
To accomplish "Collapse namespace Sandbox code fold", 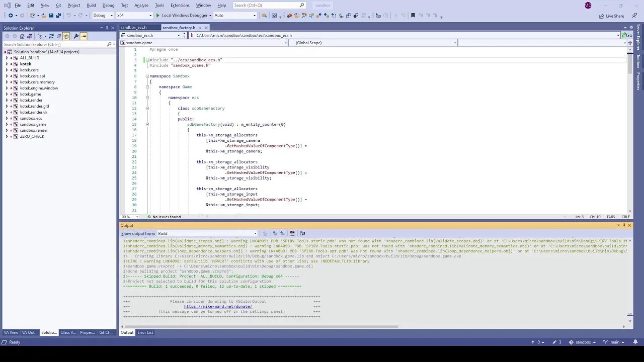I will [147, 76].
